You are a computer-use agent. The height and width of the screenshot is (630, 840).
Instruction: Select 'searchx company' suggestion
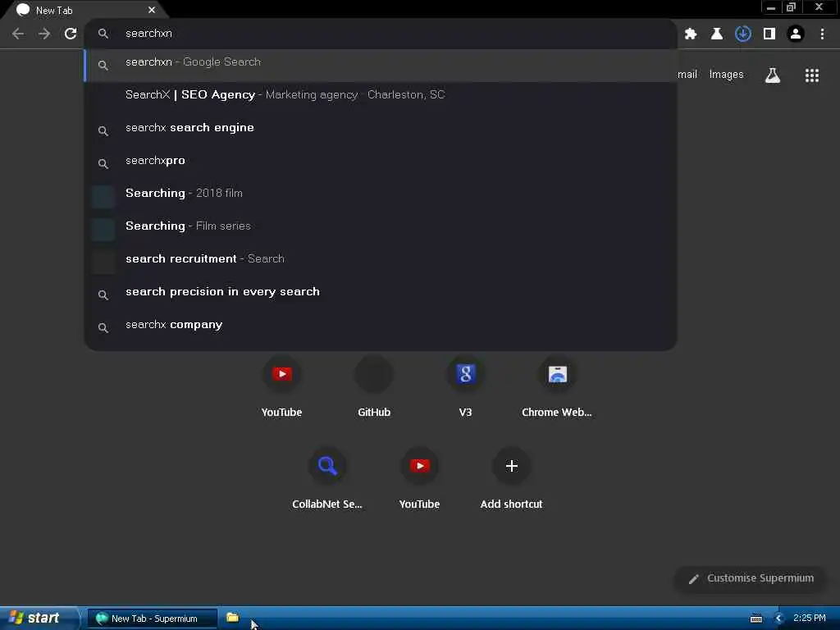pos(381,325)
